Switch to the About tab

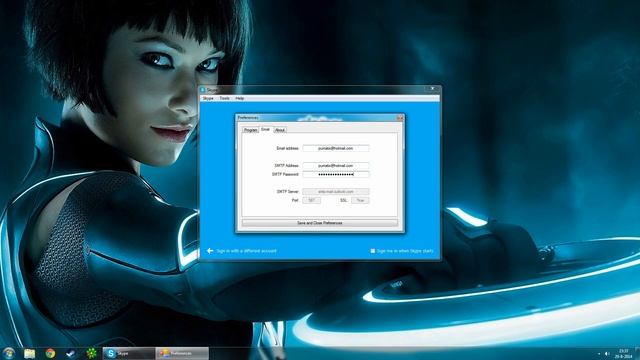click(280, 130)
